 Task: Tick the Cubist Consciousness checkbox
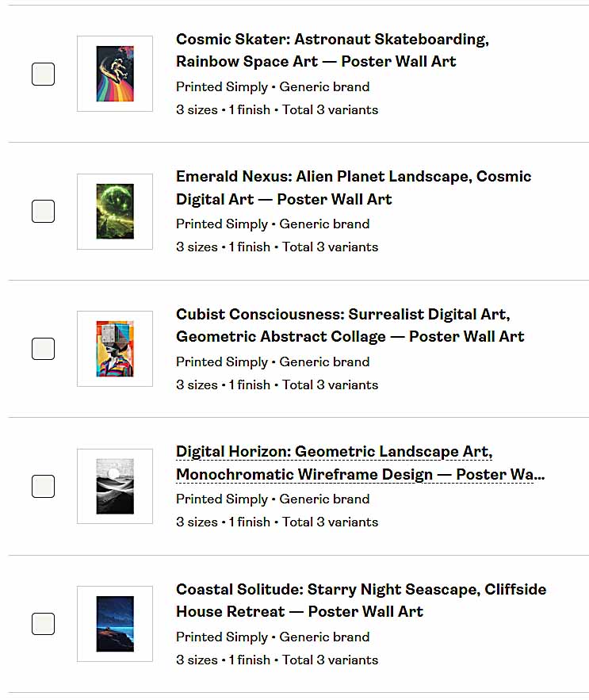pos(43,348)
